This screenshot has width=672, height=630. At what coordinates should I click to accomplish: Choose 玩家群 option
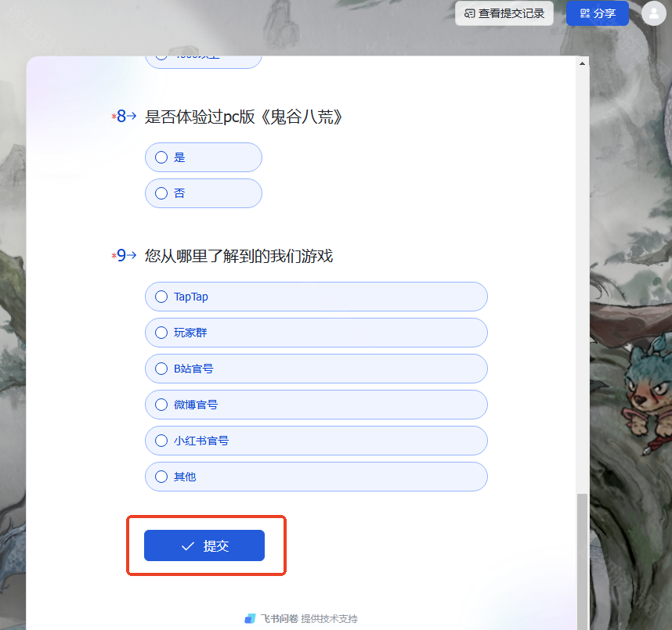click(x=316, y=333)
